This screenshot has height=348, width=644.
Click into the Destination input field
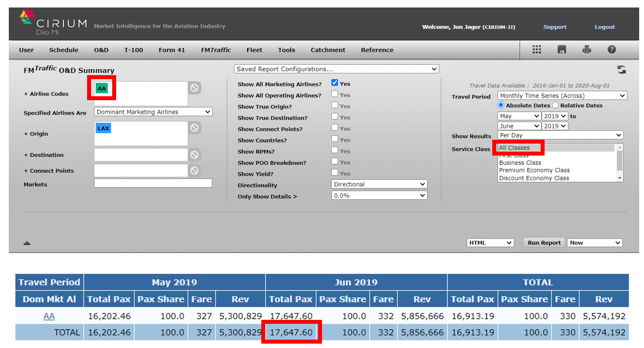(141, 155)
